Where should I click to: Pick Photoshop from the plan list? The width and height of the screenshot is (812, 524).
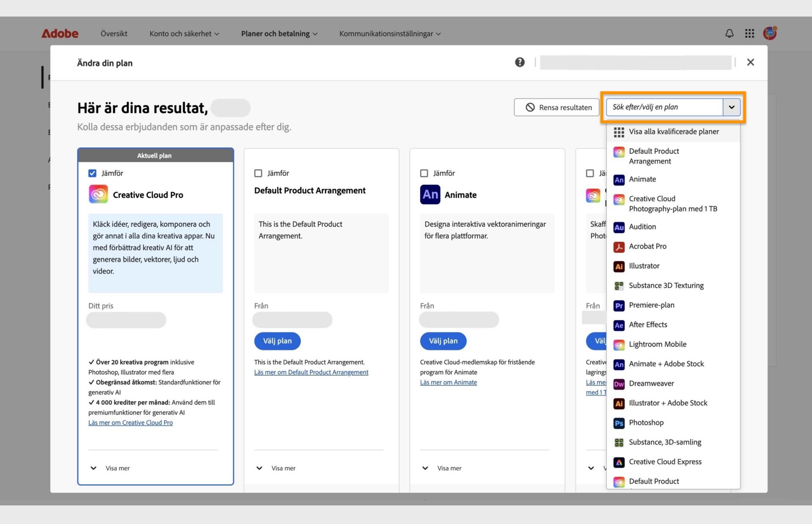coord(646,423)
